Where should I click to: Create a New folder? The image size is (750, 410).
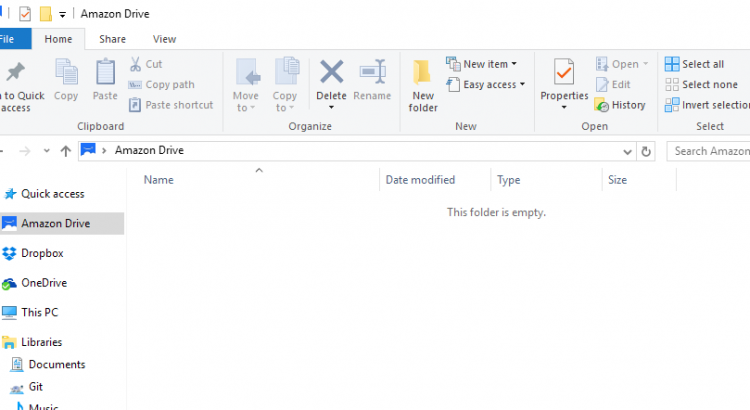pyautogui.click(x=423, y=86)
